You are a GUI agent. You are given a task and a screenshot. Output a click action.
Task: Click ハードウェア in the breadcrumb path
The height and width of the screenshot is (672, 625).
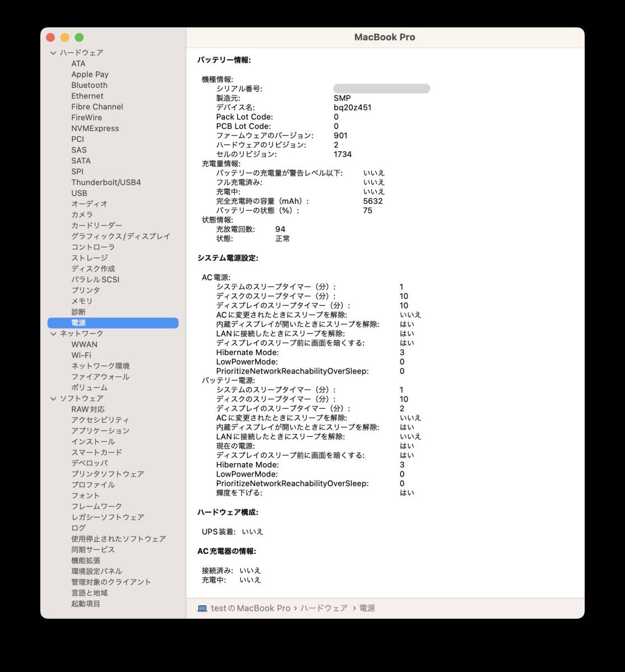[324, 608]
